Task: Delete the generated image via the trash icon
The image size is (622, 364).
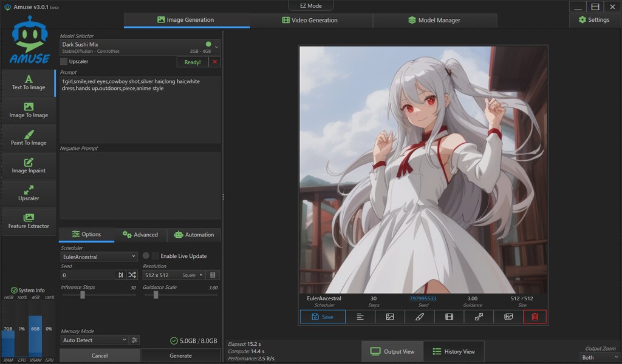Action: click(534, 317)
